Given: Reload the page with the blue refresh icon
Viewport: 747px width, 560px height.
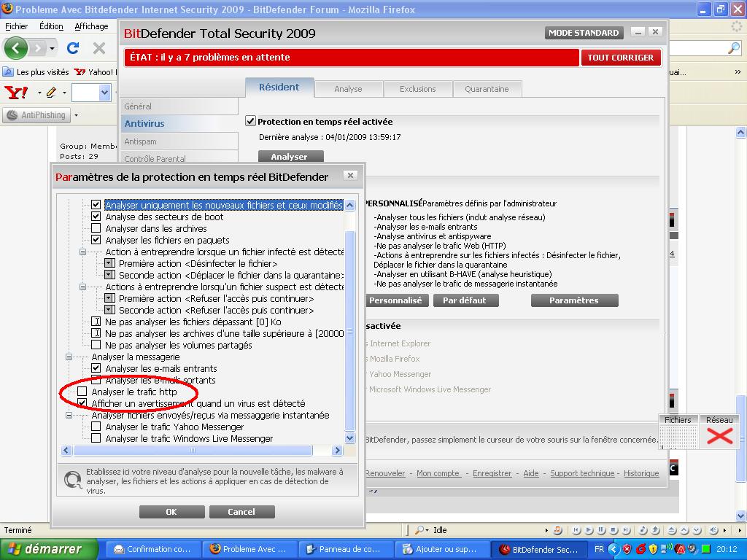Looking at the screenshot, I should coord(73,48).
